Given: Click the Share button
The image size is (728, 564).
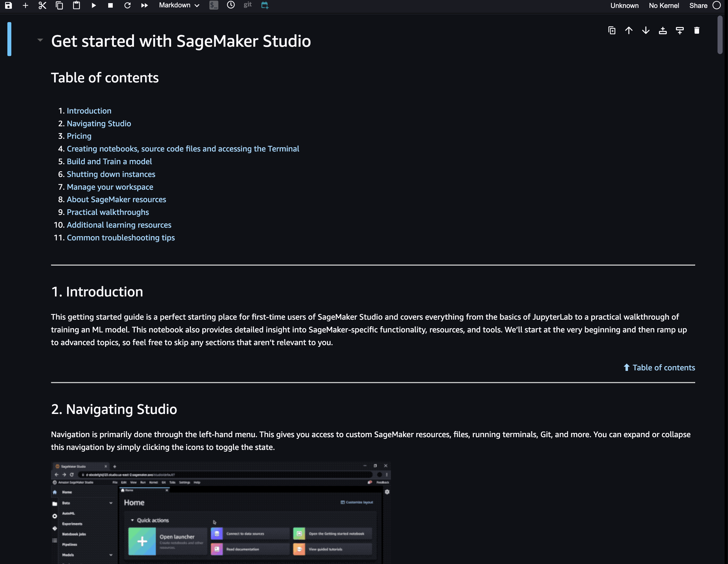Looking at the screenshot, I should pyautogui.click(x=698, y=5).
